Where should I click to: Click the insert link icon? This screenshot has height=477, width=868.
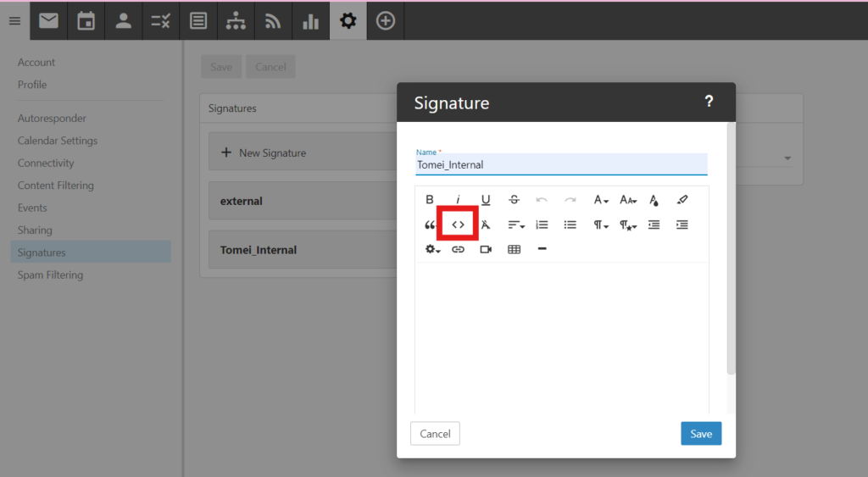coord(458,249)
